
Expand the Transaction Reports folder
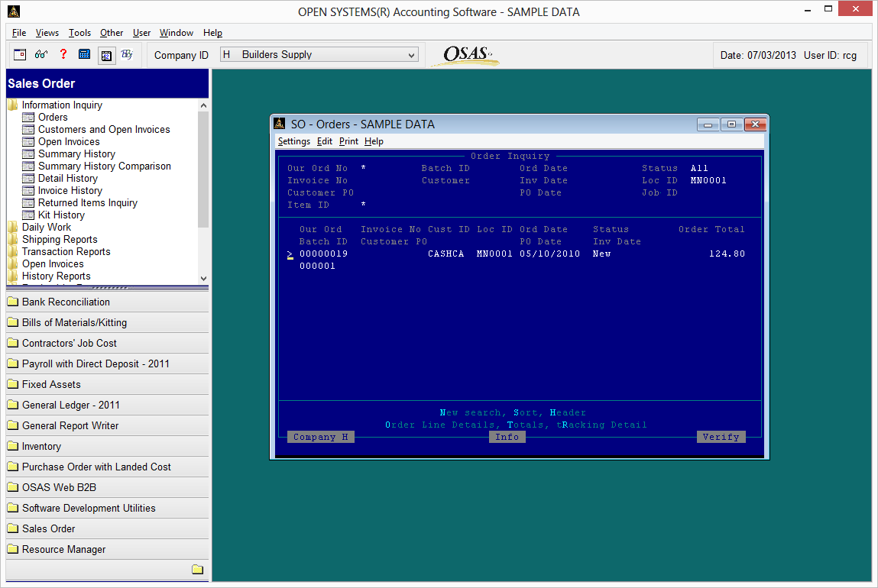(x=59, y=252)
